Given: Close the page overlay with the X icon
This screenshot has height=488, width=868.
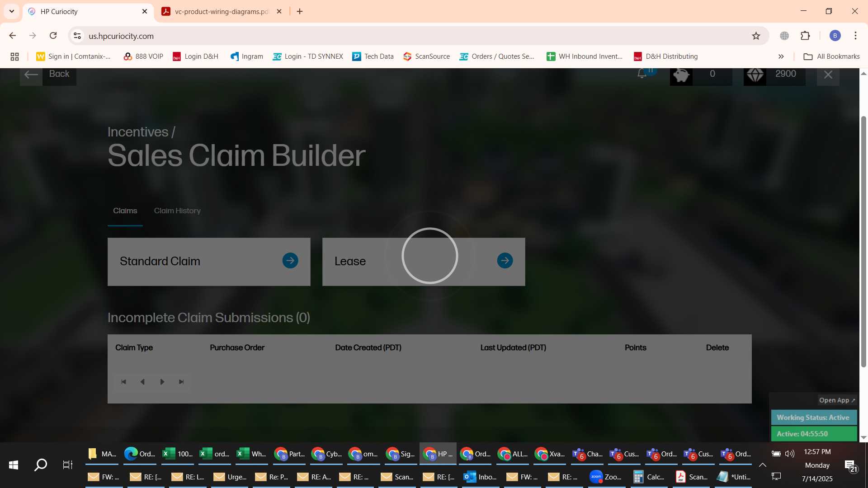Looking at the screenshot, I should (828, 75).
